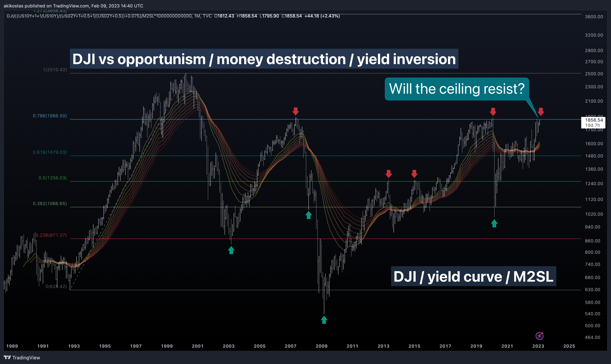The height and width of the screenshot is (364, 611).
Task: Click the 3600.00 price axis label
Action: [594, 17]
